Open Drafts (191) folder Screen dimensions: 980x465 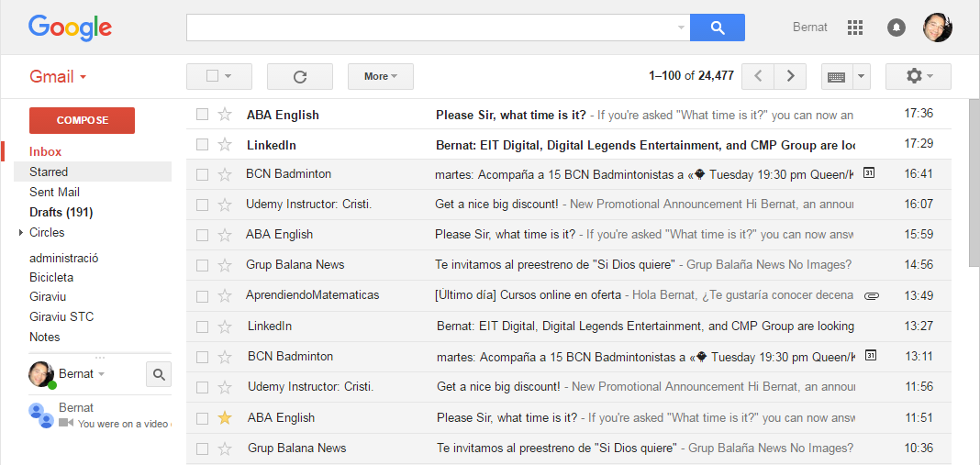tap(61, 212)
